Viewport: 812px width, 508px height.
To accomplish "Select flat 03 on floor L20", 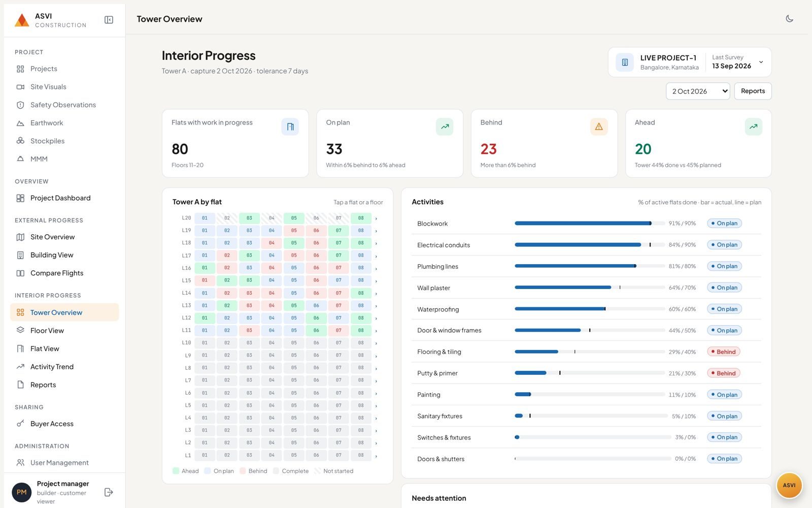I will click(249, 218).
